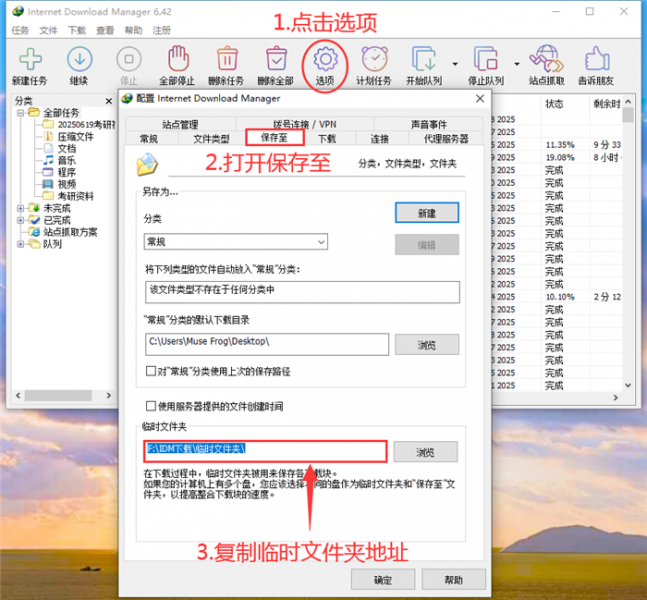Click the 继续 (resume) download icon
This screenshot has height=600, width=647.
pos(78,60)
